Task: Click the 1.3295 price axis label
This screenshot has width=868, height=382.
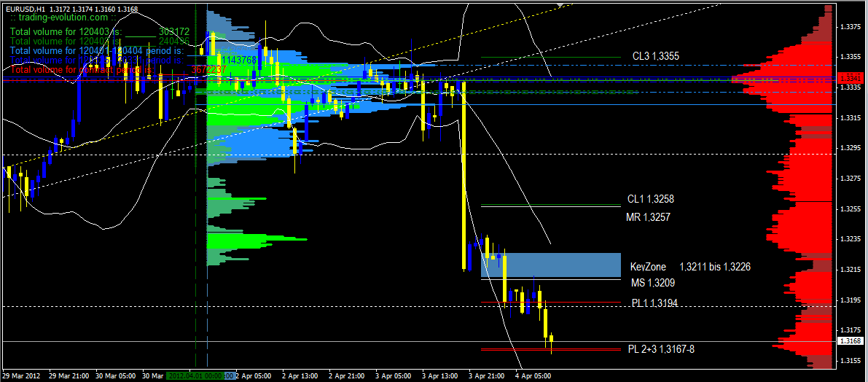Action: (x=850, y=149)
